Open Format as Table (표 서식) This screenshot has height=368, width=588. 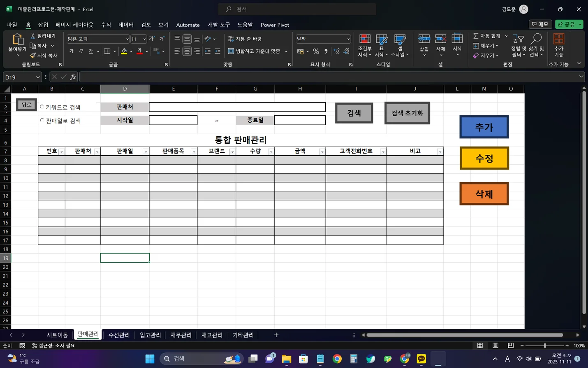coord(381,45)
